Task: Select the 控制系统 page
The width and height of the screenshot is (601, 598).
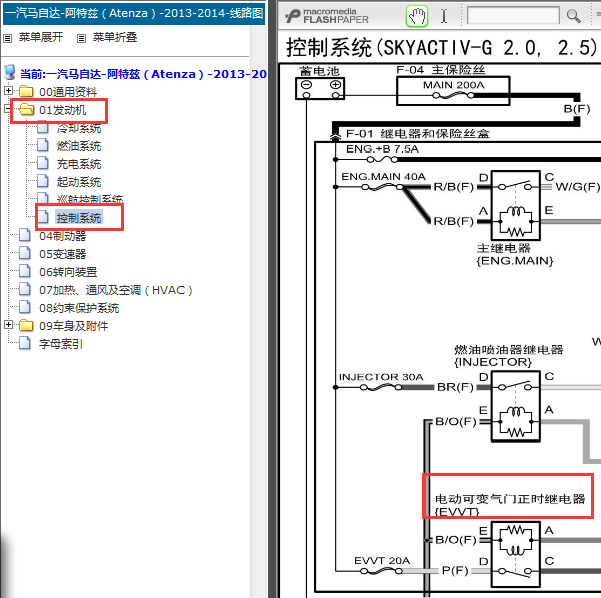Action: tap(79, 218)
